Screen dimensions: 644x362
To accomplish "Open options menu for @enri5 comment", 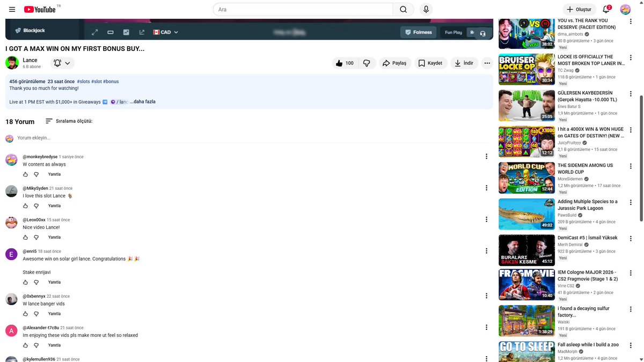I will [486, 251].
